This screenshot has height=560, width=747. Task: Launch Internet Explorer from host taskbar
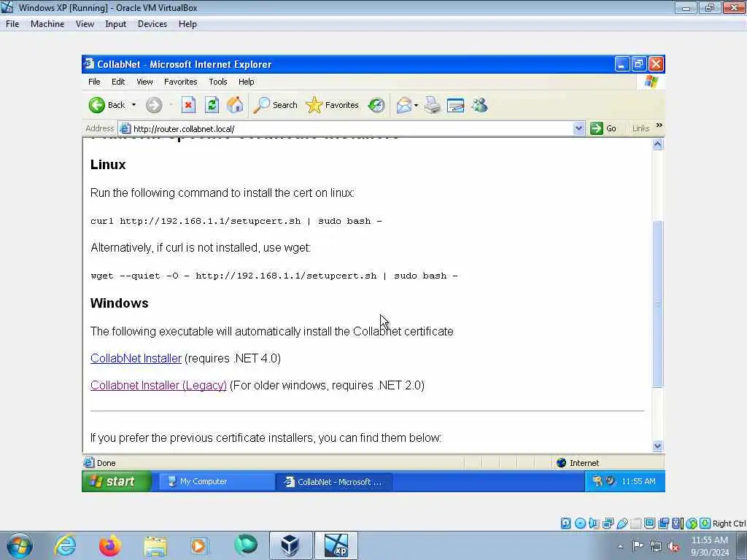click(x=64, y=545)
